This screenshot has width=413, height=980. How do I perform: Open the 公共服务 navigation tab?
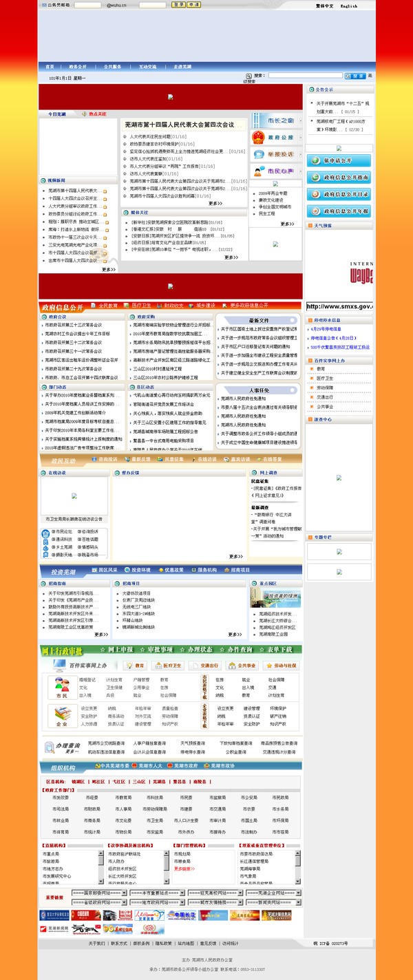coord(113,67)
